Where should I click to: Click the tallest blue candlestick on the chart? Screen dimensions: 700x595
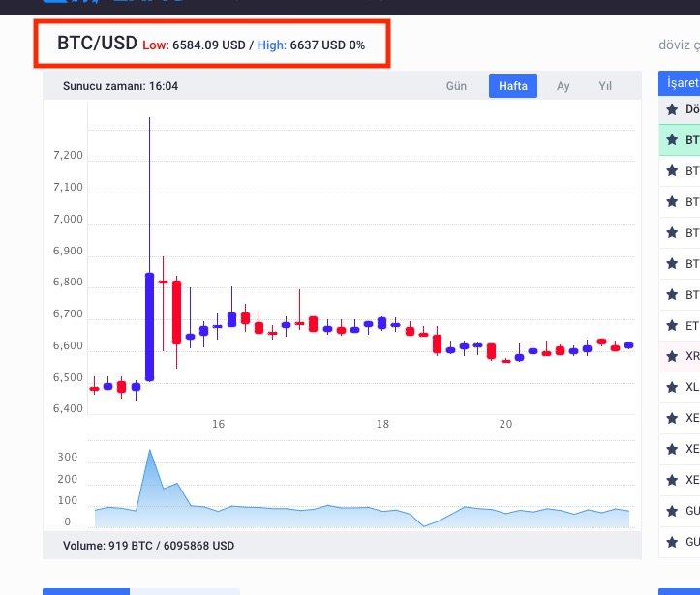click(x=149, y=326)
